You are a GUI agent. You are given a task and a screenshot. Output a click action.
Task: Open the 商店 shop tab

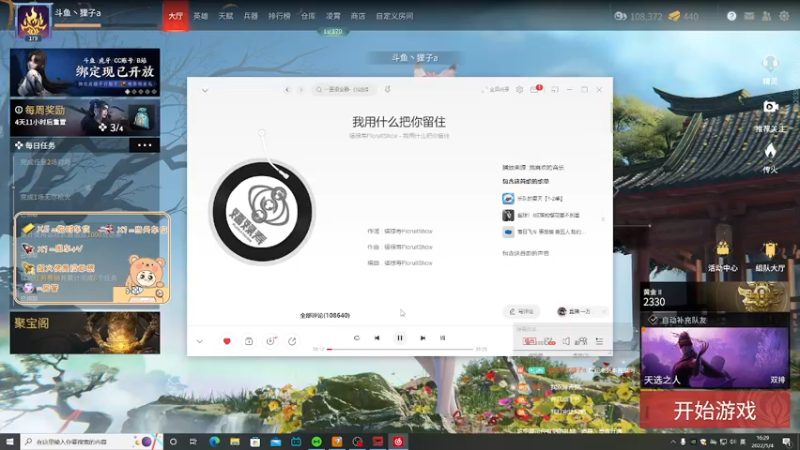click(x=358, y=16)
